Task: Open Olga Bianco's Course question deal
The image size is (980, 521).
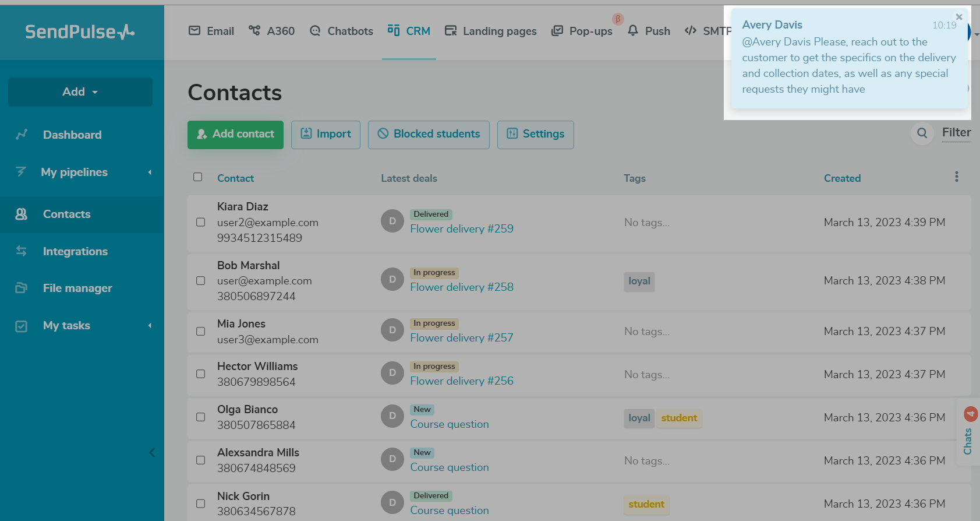Action: pos(450,424)
